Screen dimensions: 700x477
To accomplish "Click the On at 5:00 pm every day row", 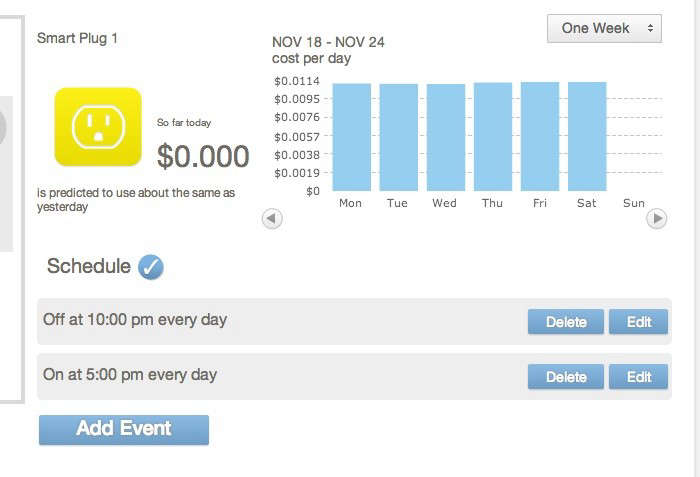I will coord(354,376).
